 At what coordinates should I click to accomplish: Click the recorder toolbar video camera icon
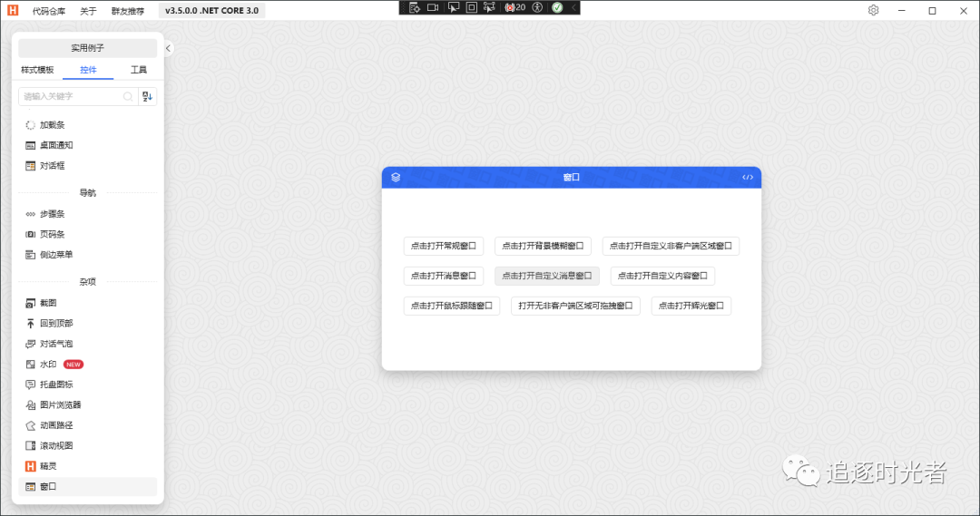pyautogui.click(x=433, y=7)
